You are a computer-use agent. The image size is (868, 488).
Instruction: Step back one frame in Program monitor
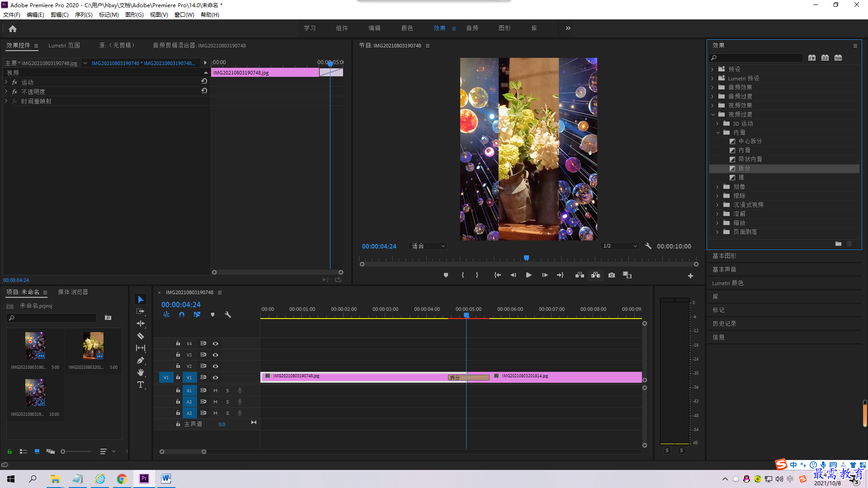coord(513,275)
